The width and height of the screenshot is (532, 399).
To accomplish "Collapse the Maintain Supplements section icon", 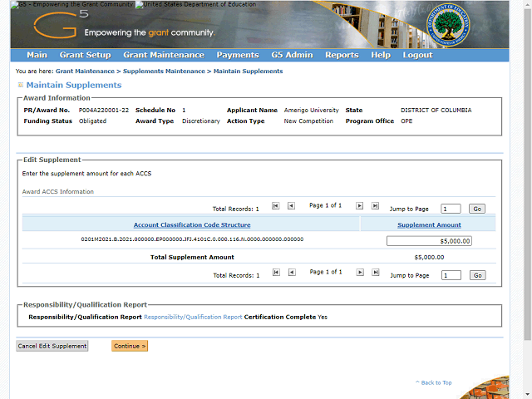I will point(20,86).
